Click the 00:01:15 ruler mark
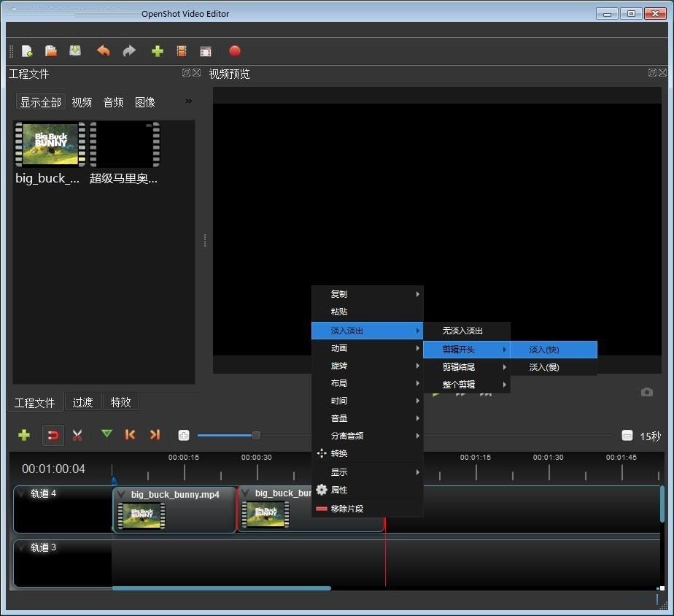 click(x=476, y=458)
